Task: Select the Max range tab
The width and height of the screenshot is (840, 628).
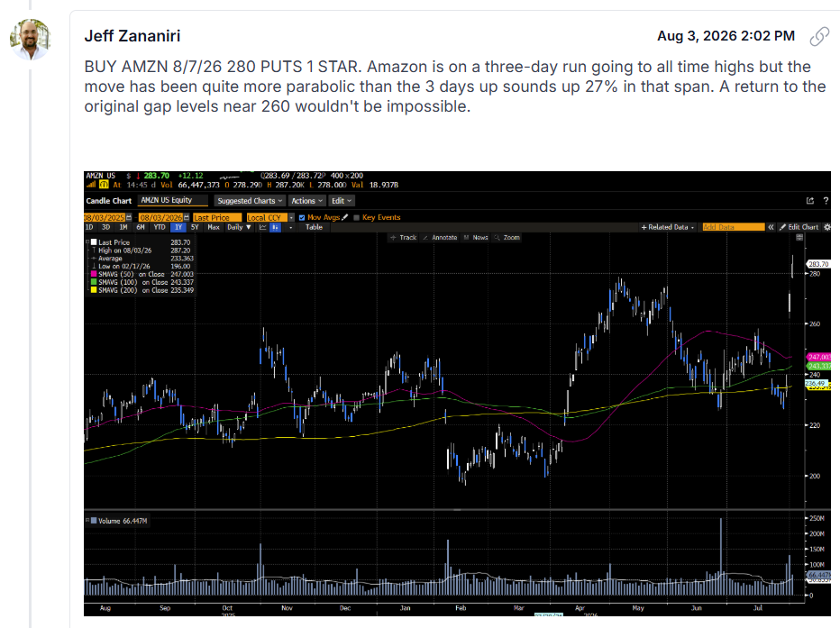Action: 214,227
